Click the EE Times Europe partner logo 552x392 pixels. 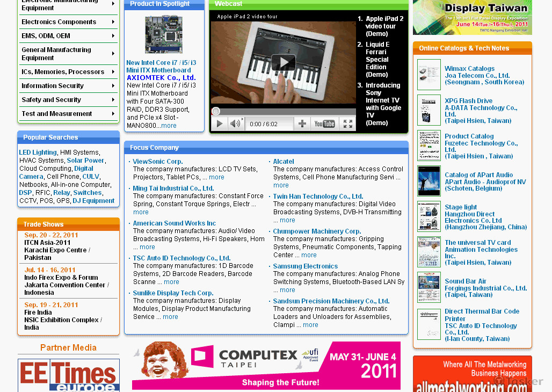tap(68, 375)
